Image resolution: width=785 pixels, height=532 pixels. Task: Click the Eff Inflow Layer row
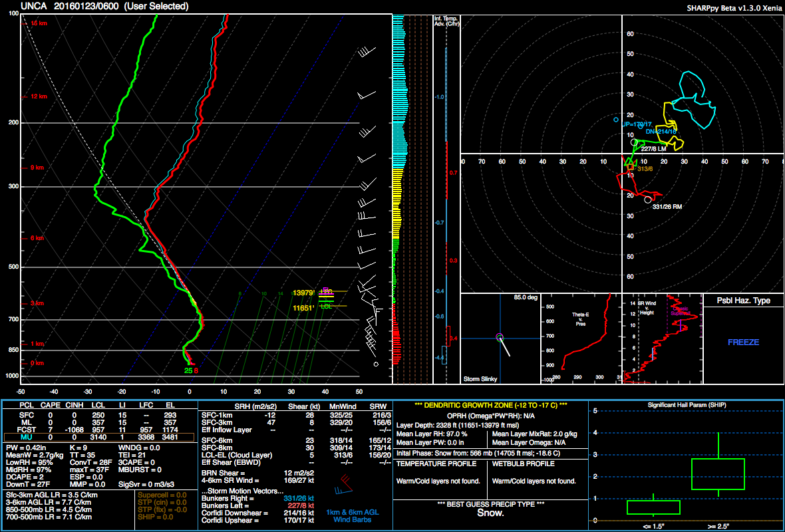(296, 430)
